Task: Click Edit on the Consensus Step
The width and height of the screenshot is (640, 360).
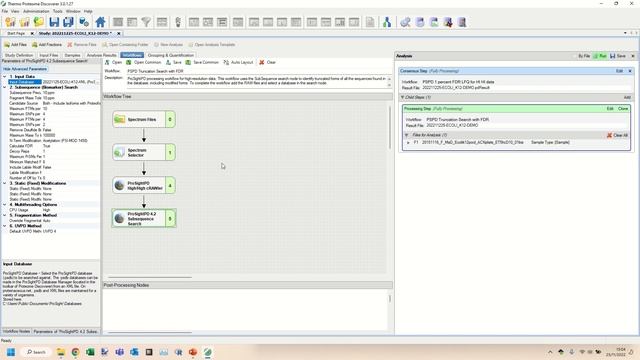Action: pyautogui.click(x=619, y=71)
